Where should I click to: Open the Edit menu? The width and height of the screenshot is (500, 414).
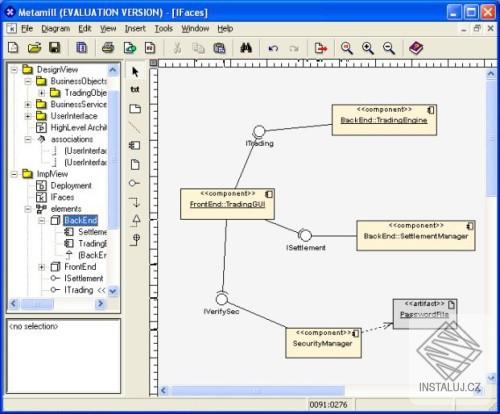(85, 29)
